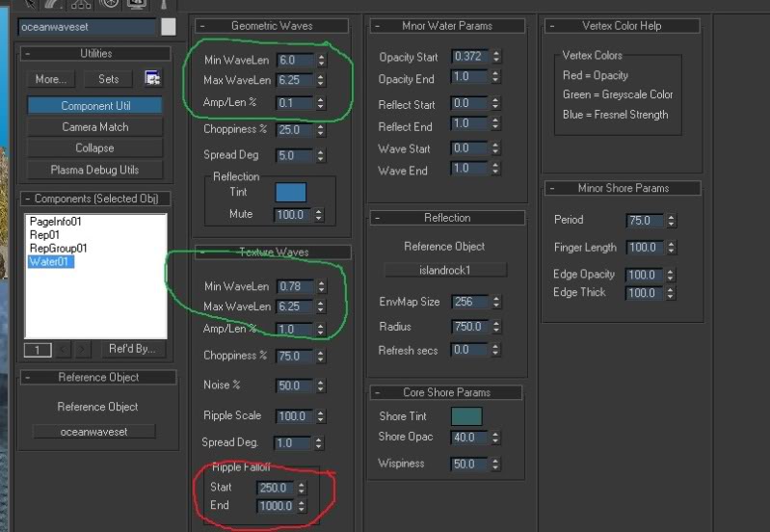Click the Edge Opacity field 100.0

coord(645,275)
